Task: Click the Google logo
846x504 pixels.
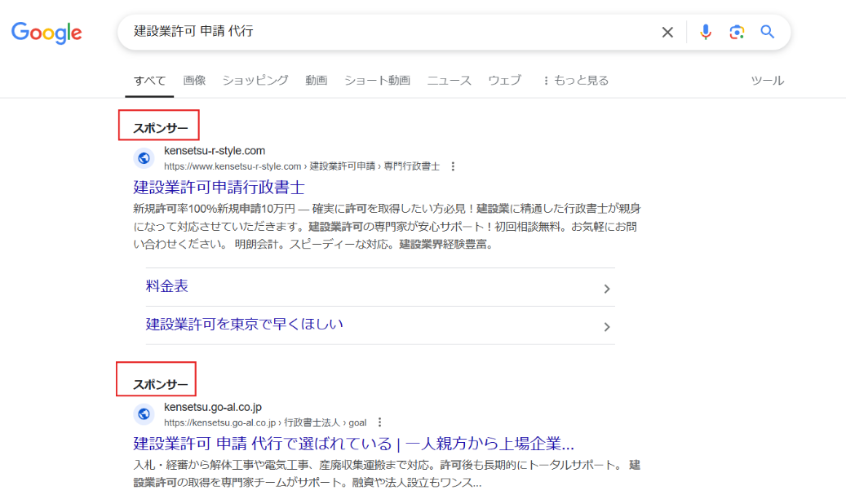Action: (x=46, y=33)
